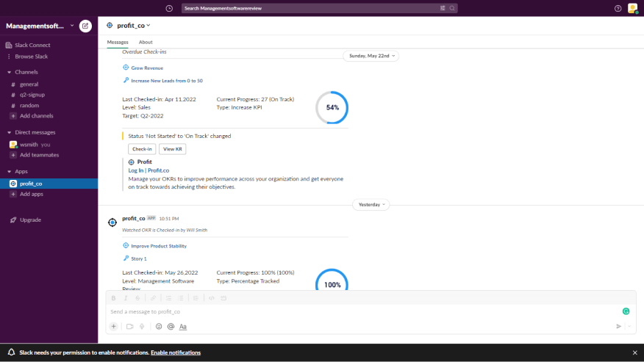This screenshot has width=644, height=362.
Task: Open the Grow Revenue objective link
Action: click(147, 68)
